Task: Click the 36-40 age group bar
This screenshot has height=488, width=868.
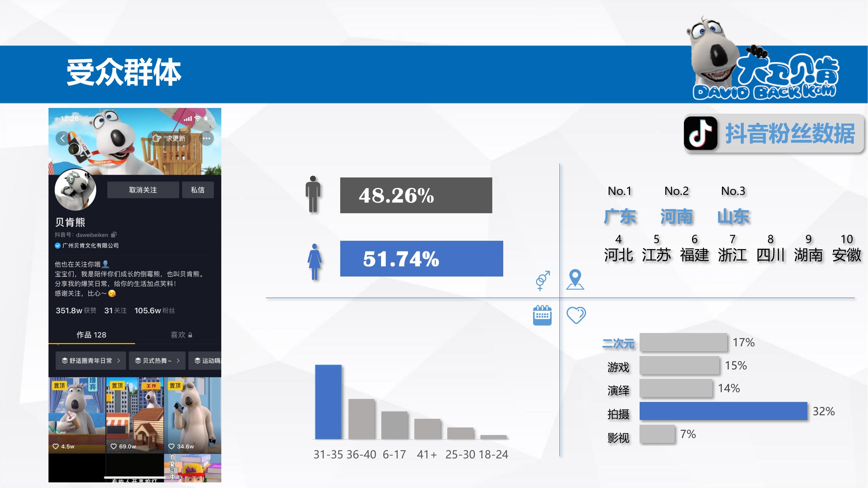Action: (361, 419)
